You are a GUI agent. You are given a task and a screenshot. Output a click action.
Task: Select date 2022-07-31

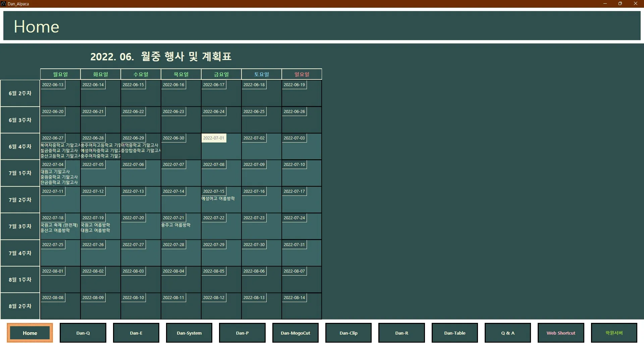pyautogui.click(x=294, y=245)
